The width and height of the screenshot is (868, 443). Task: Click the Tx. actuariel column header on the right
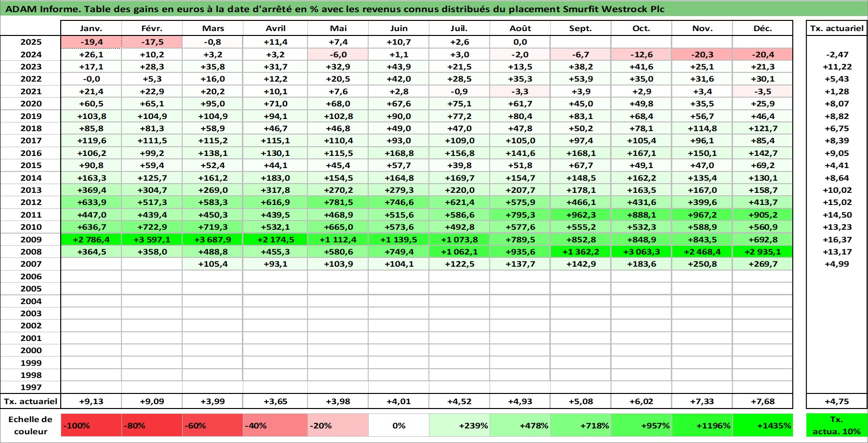pos(836,28)
